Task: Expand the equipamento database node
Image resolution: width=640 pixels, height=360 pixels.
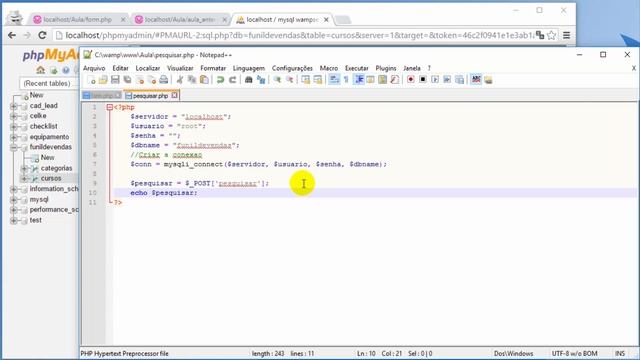Action: pos(13,137)
